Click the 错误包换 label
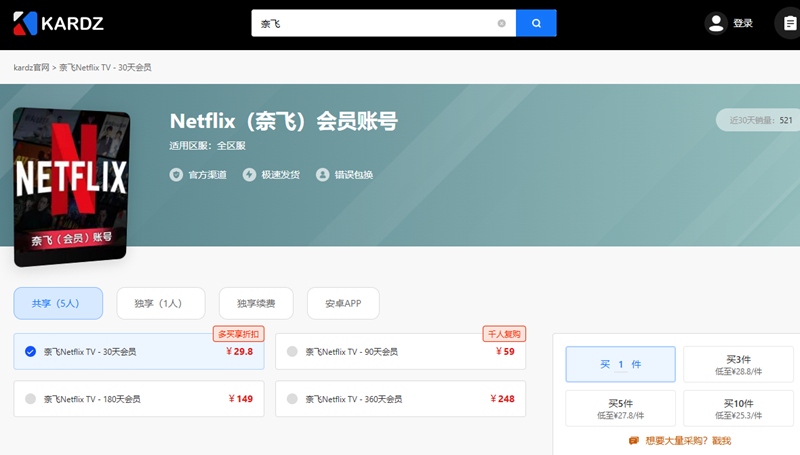The height and width of the screenshot is (455, 800). tap(354, 175)
